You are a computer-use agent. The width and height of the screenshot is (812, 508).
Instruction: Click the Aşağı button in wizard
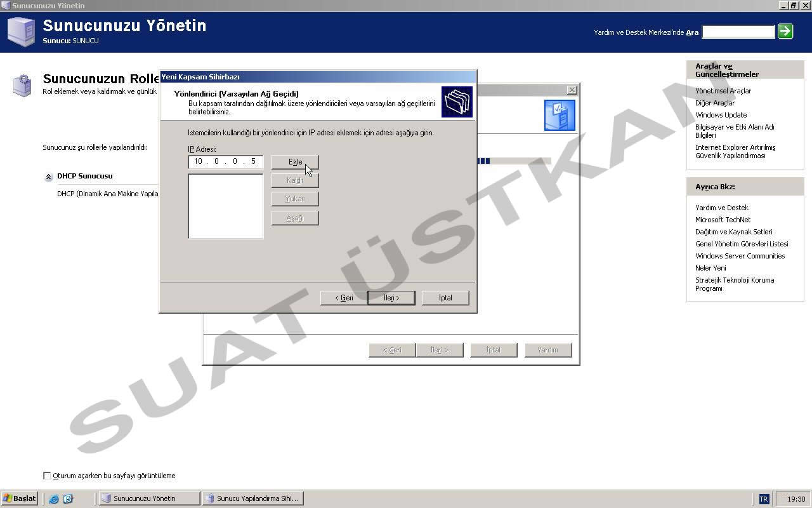click(x=295, y=218)
